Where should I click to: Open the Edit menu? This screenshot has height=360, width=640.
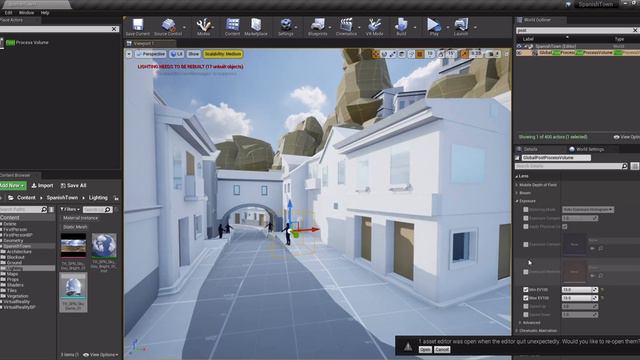pos(8,13)
